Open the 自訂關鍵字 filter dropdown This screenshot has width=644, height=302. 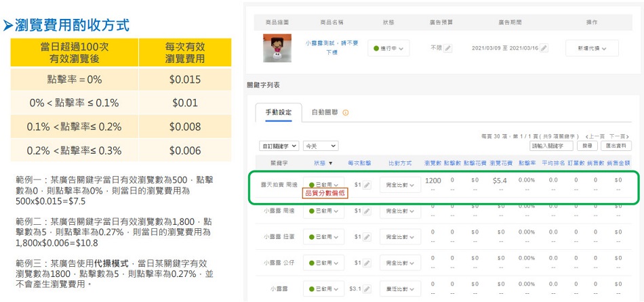pos(280,146)
